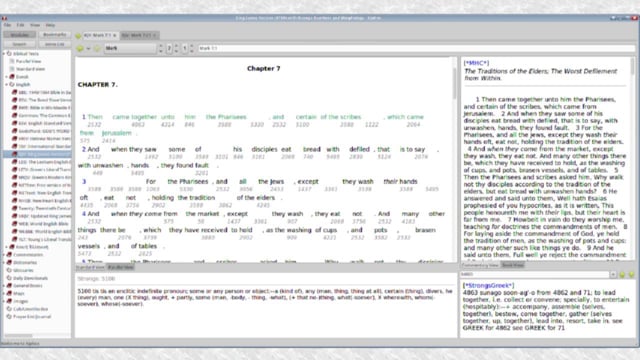Image resolution: width=640 pixels, height=360 pixels.
Task: Open the book selector showing Mark
Action: point(131,48)
